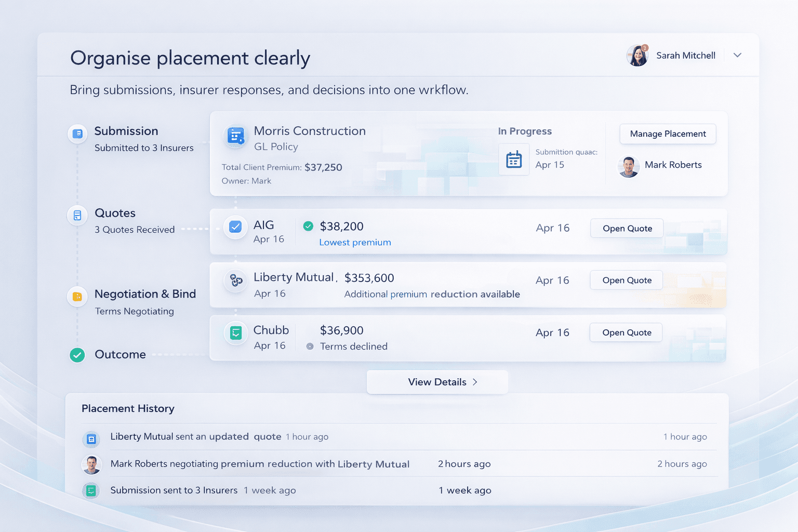Open the AIG quote
This screenshot has width=798, height=532.
coord(627,229)
